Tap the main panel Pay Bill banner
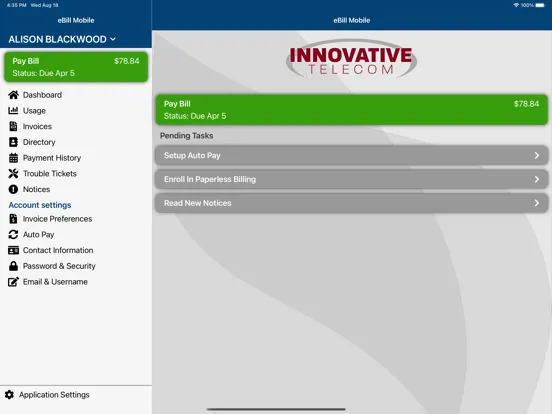The width and height of the screenshot is (552, 414). [x=351, y=109]
